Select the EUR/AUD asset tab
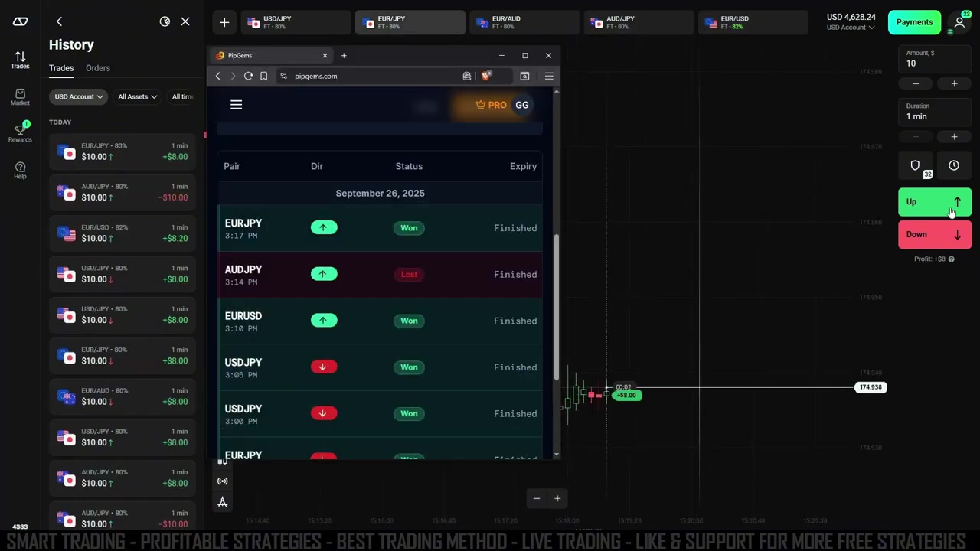Image resolution: width=980 pixels, height=551 pixels. (x=524, y=22)
